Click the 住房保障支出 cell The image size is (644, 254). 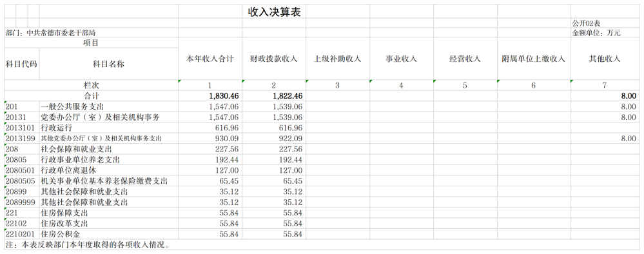coord(109,213)
